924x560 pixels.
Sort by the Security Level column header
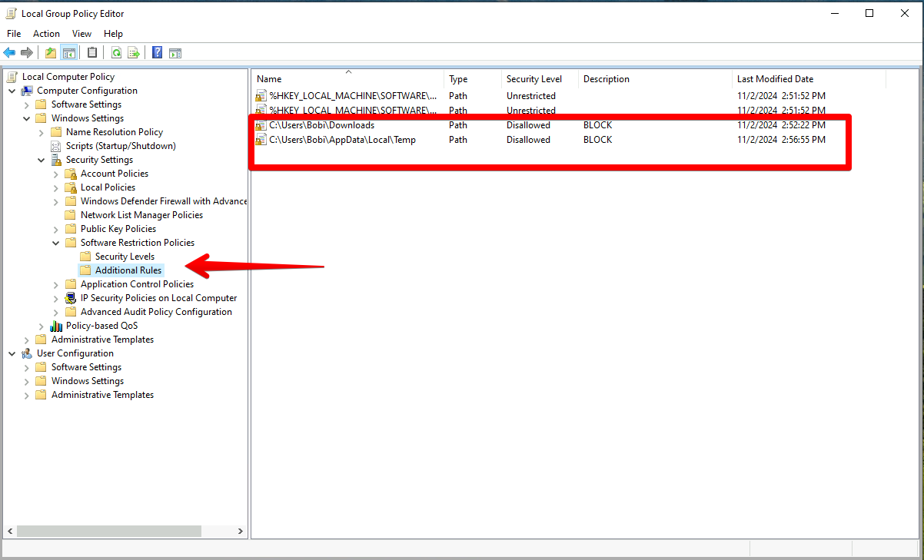[533, 79]
